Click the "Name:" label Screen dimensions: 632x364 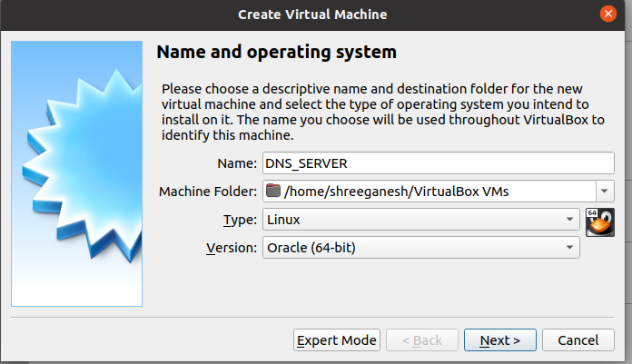(237, 163)
